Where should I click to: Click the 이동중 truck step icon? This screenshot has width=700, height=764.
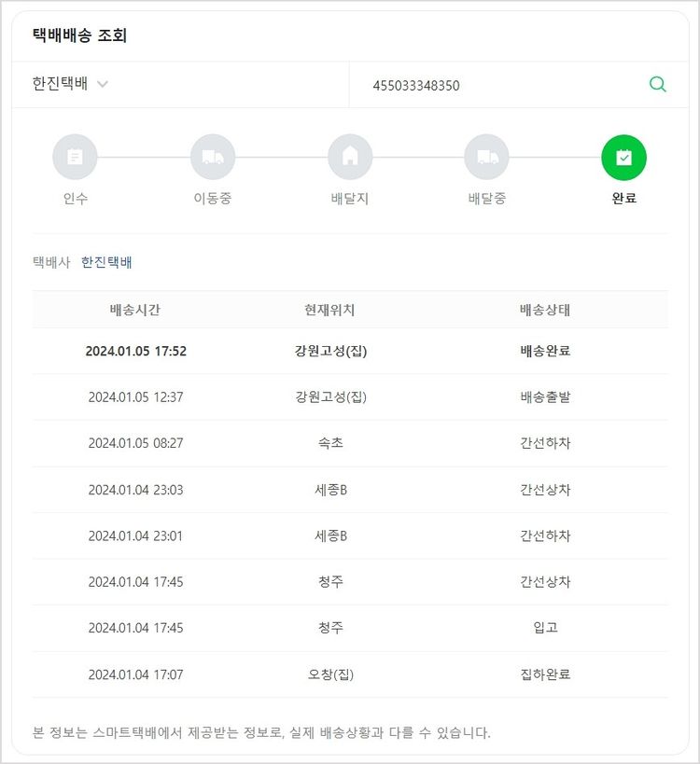coord(213,157)
